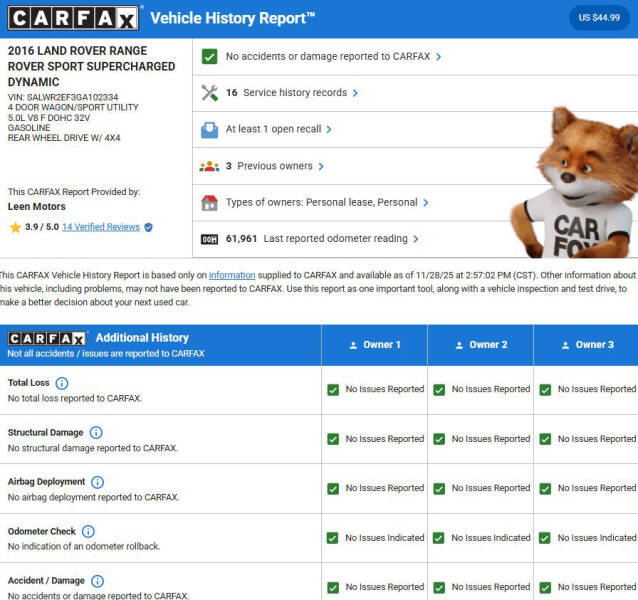Open the 14 Verified Reviews link
Image resolution: width=638 pixels, height=600 pixels.
(100, 227)
